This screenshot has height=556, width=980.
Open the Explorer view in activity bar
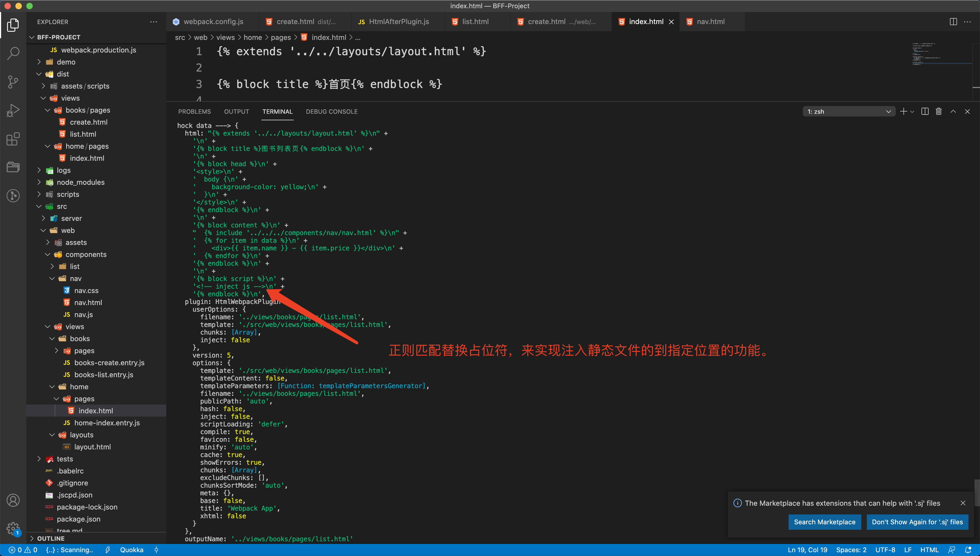13,25
